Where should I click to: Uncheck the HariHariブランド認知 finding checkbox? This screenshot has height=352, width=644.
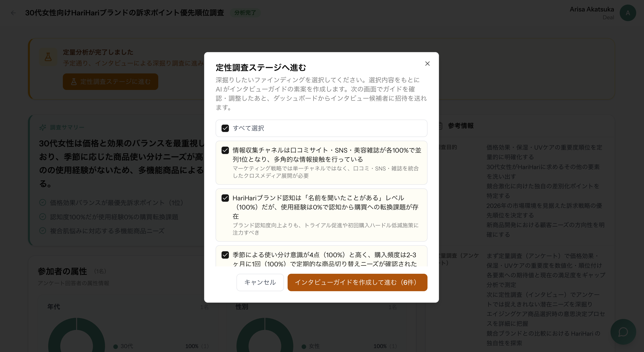point(225,198)
